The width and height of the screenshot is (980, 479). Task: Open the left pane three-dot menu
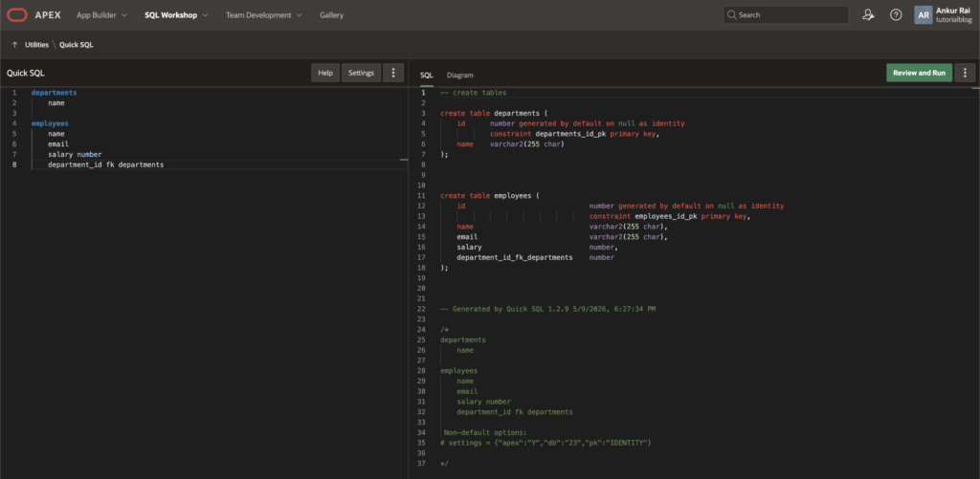pos(393,73)
